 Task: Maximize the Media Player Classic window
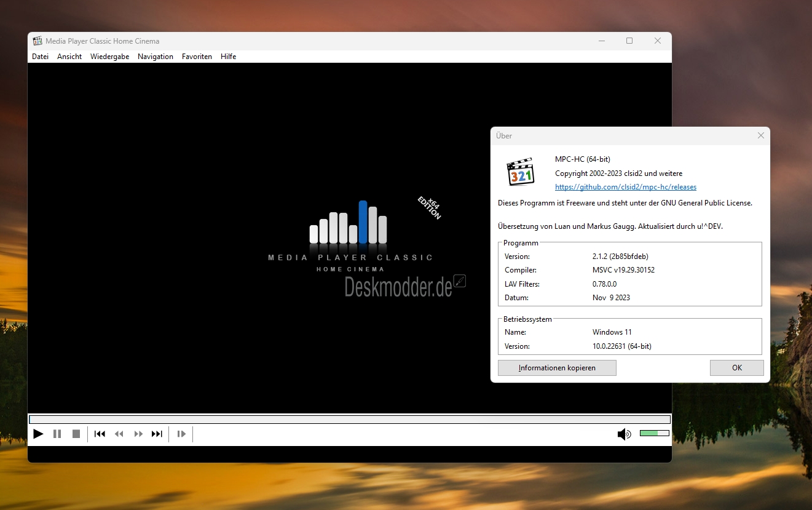(629, 41)
